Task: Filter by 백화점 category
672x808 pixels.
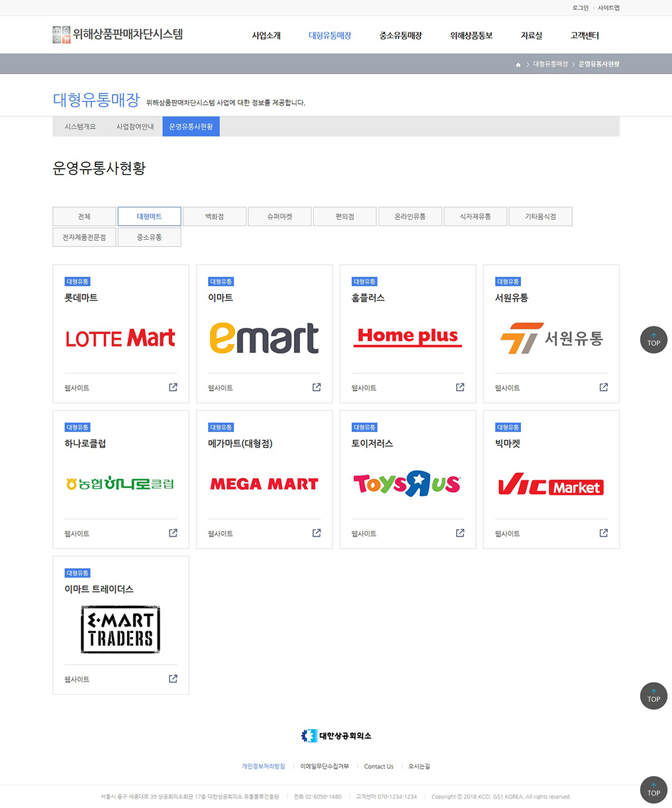Action: (215, 217)
